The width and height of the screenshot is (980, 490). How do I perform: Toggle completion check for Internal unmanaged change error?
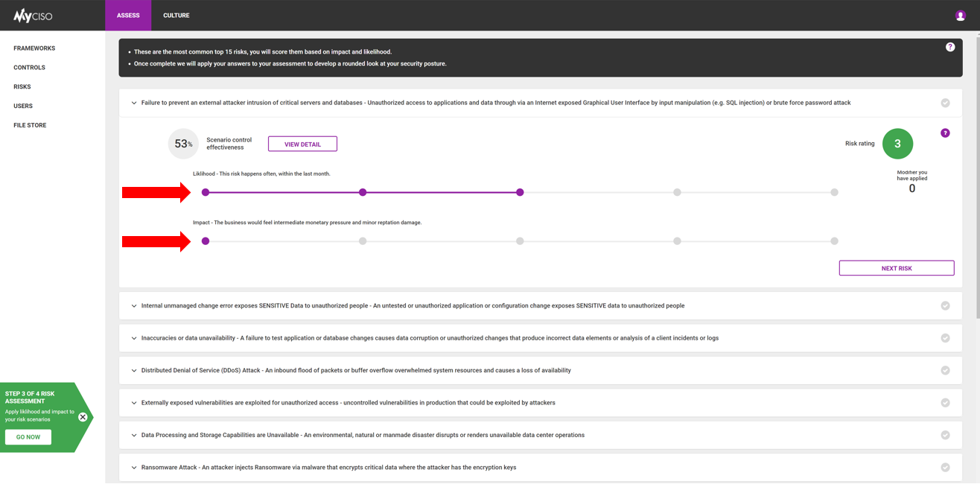pyautogui.click(x=945, y=306)
